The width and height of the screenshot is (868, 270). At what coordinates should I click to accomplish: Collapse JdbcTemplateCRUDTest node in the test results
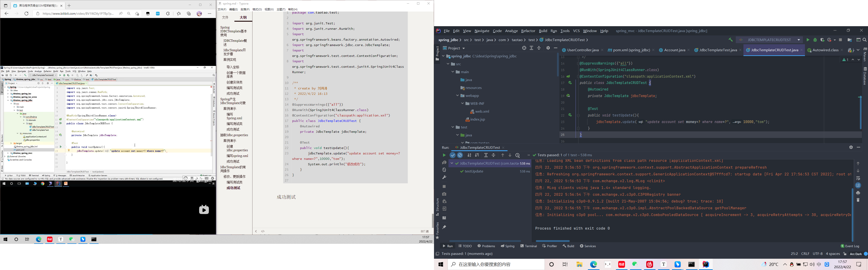452,163
